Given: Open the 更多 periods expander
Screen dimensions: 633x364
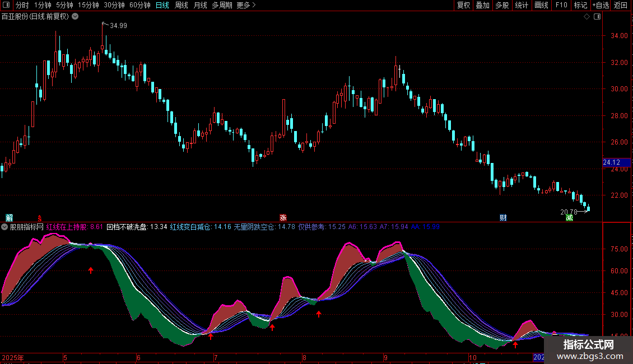Looking at the screenshot, I should [246, 6].
